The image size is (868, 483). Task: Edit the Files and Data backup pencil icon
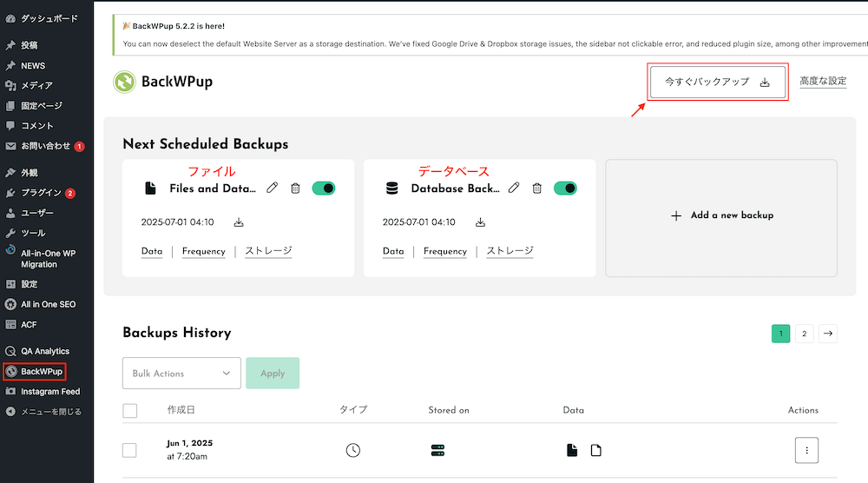pyautogui.click(x=272, y=188)
